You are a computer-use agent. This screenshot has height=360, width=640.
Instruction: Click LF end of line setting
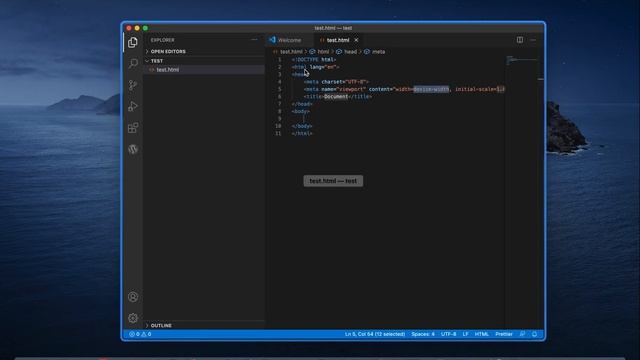coord(465,334)
